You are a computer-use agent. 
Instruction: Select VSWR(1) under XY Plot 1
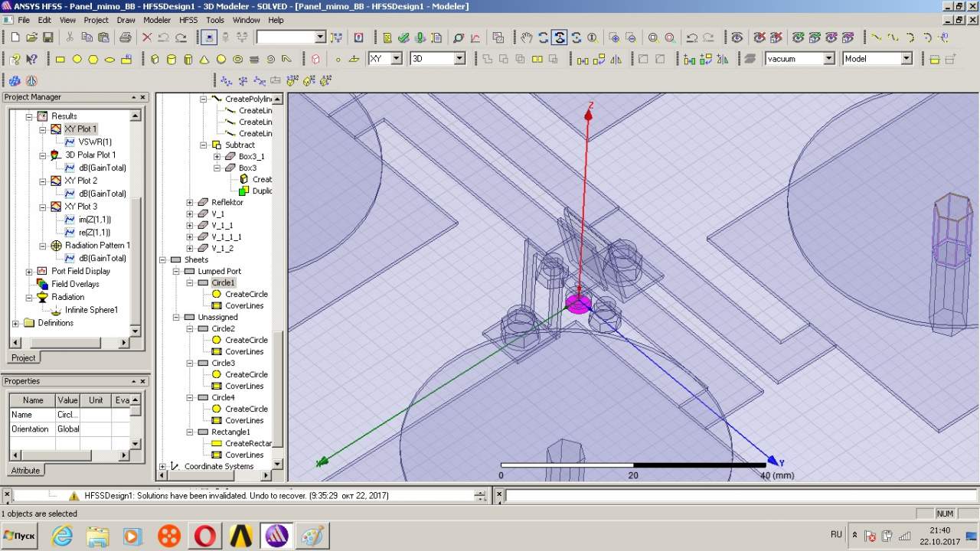click(95, 142)
